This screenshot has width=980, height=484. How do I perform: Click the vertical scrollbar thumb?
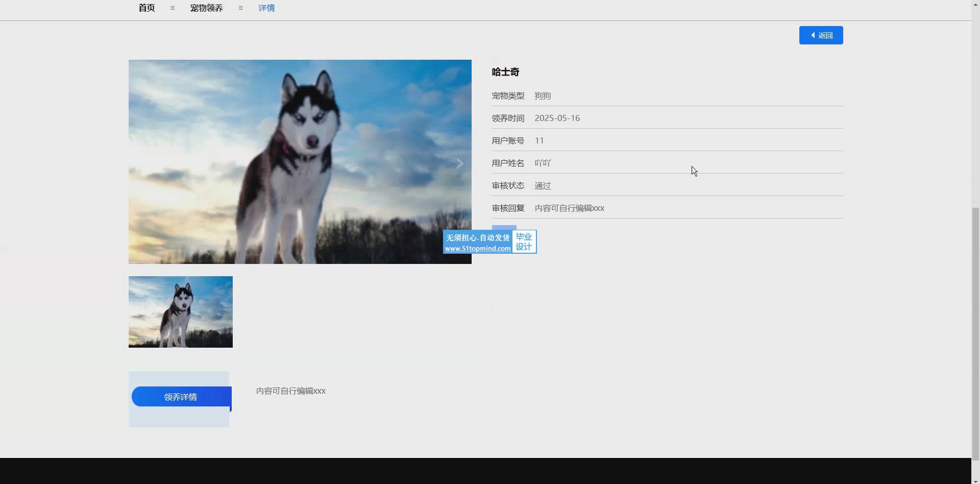click(x=975, y=332)
